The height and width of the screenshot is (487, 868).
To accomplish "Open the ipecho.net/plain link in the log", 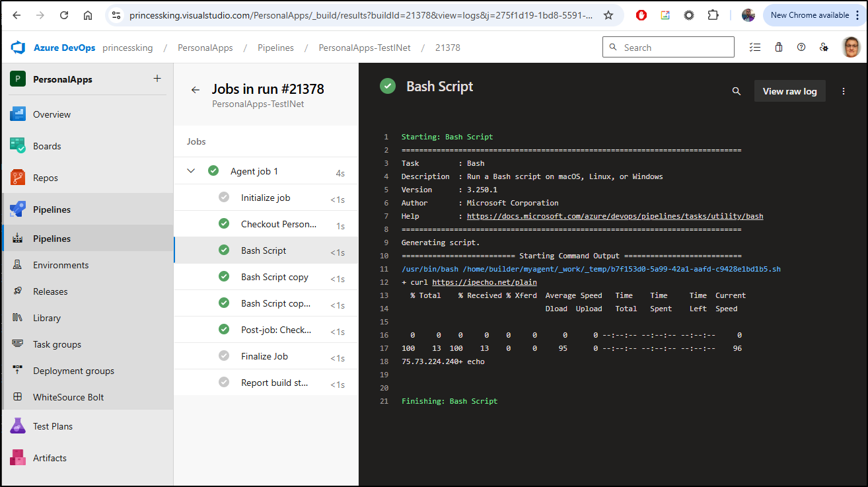I will coord(484,282).
